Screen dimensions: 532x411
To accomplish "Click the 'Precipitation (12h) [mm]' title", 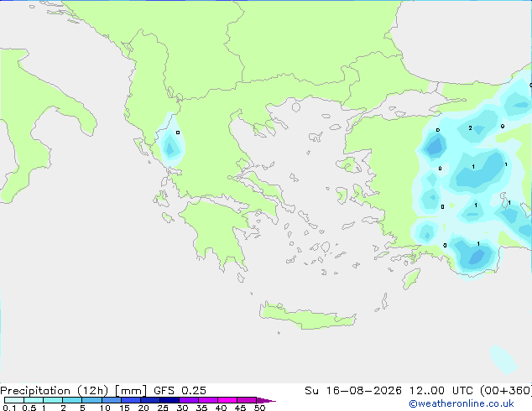I will tap(74, 391).
